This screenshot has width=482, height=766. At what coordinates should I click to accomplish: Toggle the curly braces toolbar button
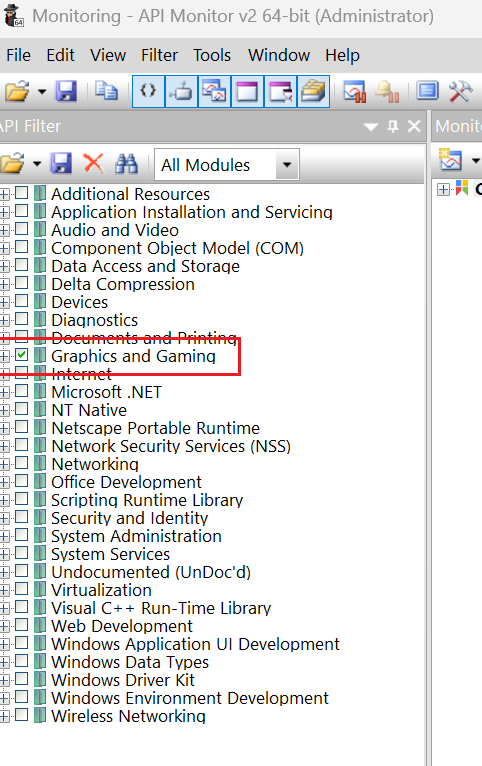point(148,91)
